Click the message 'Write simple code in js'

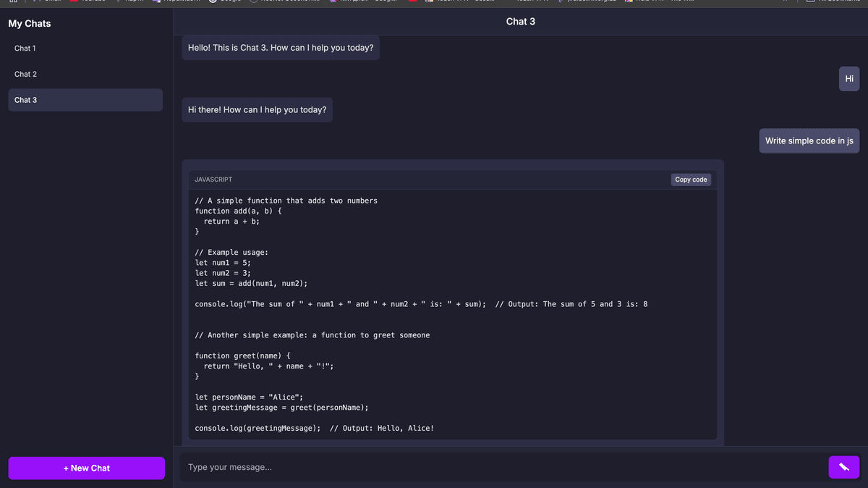tap(809, 141)
